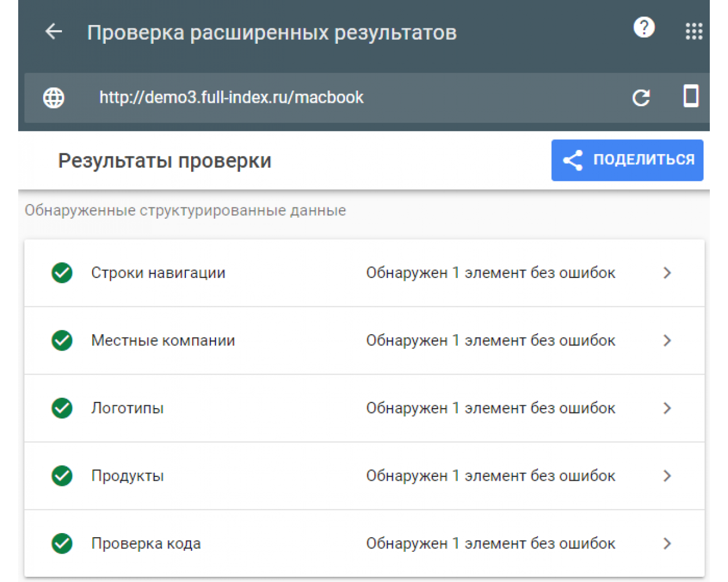Click the green checkmark beside Продукты
This screenshot has width=728, height=582.
click(x=61, y=476)
